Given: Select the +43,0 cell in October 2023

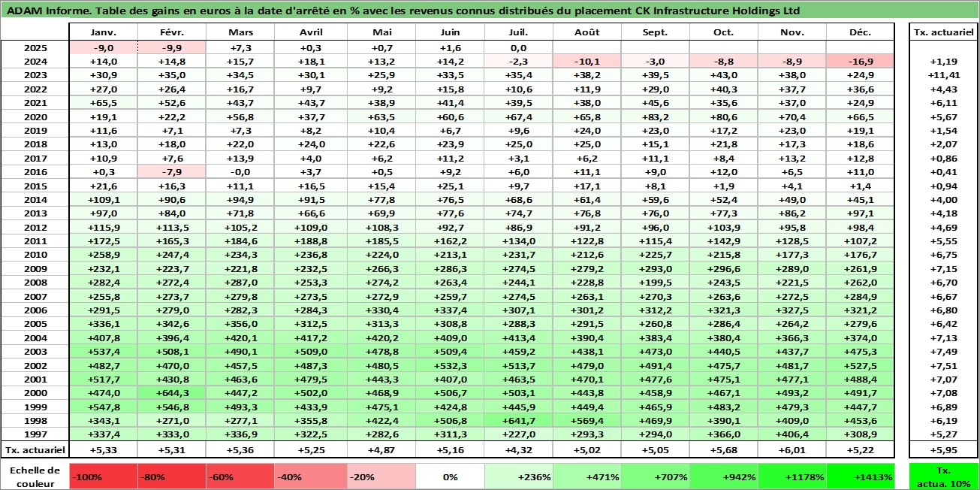Looking at the screenshot, I should (723, 75).
